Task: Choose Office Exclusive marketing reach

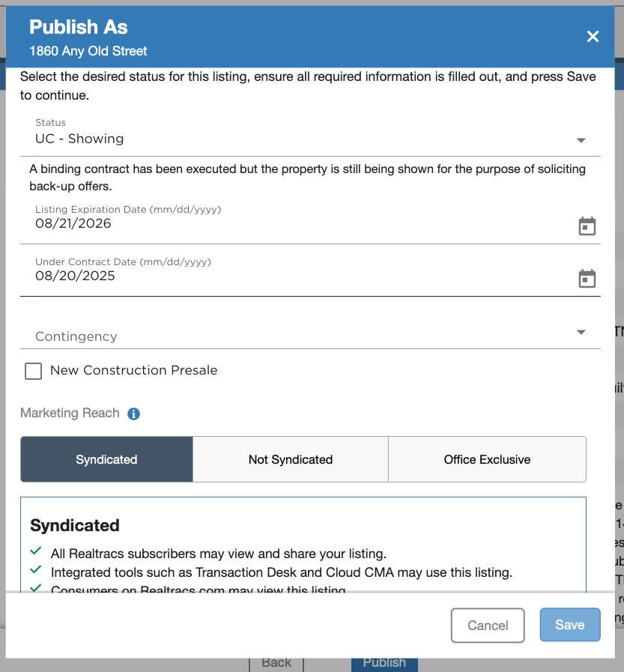Action: (487, 459)
